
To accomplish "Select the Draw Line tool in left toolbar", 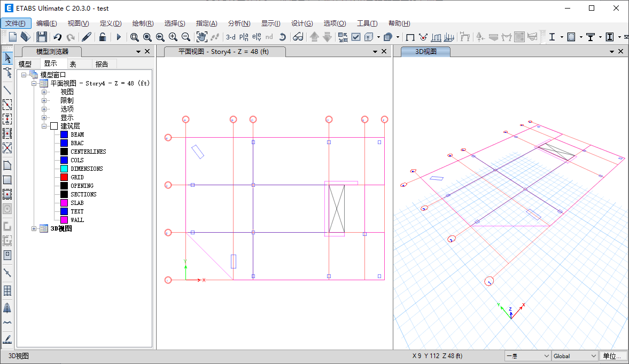I will 7,90.
